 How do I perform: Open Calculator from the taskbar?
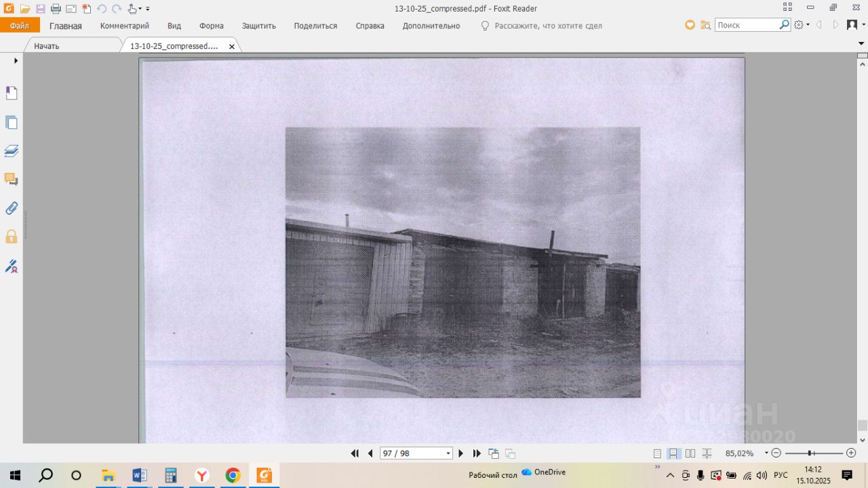pyautogui.click(x=171, y=475)
